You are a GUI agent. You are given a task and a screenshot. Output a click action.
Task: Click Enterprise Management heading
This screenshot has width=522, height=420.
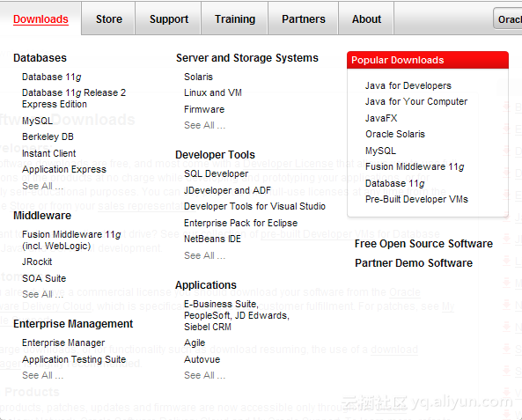[73, 324]
